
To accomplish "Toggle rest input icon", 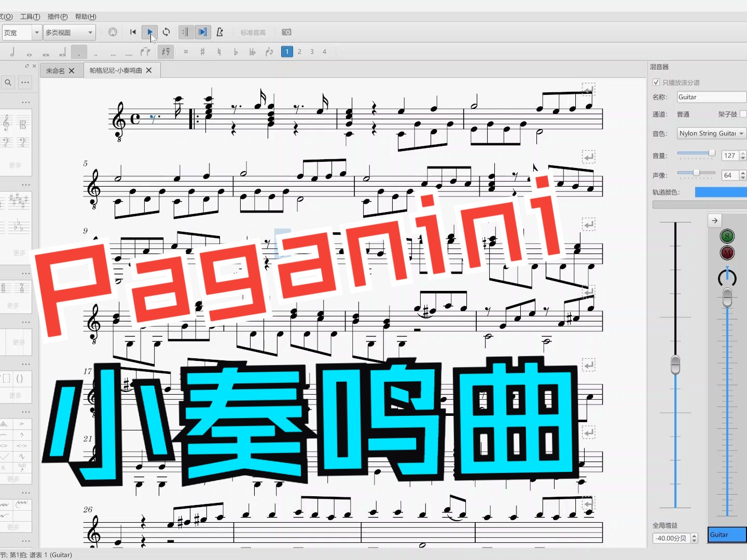I will [165, 52].
